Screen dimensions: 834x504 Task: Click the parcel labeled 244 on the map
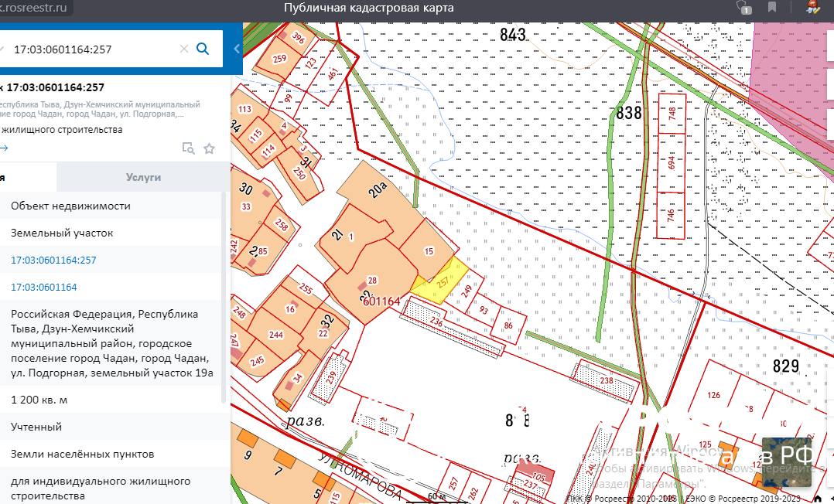point(275,335)
